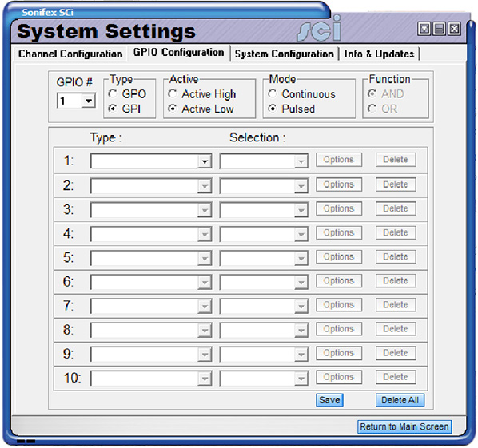Click the Delete button in row 8
The height and width of the screenshot is (448, 478).
pos(396,329)
